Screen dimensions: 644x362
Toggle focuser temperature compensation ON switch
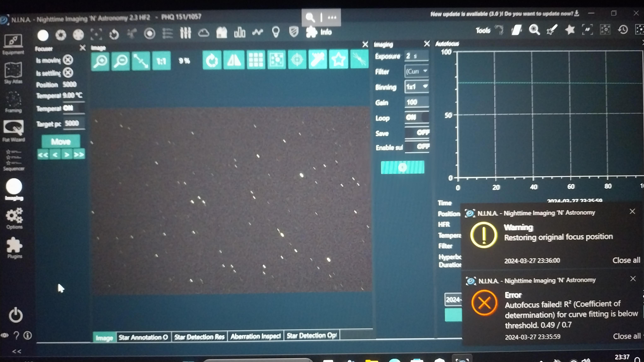pyautogui.click(x=74, y=108)
